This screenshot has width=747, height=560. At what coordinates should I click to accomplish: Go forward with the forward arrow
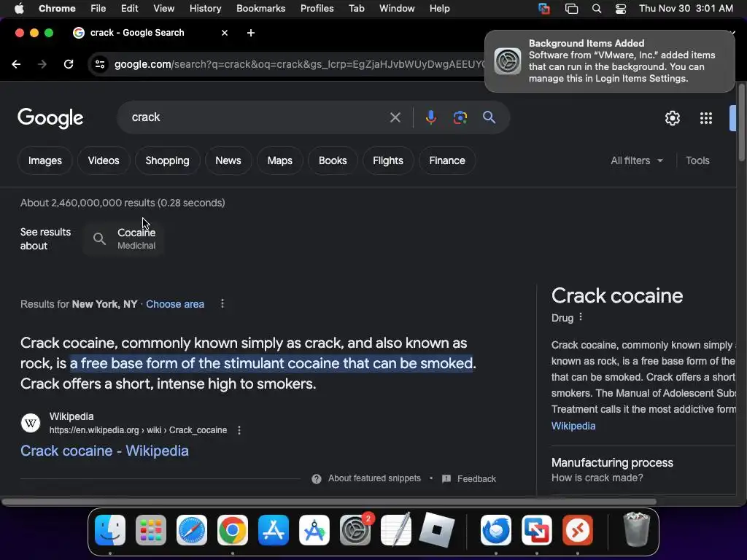point(42,64)
